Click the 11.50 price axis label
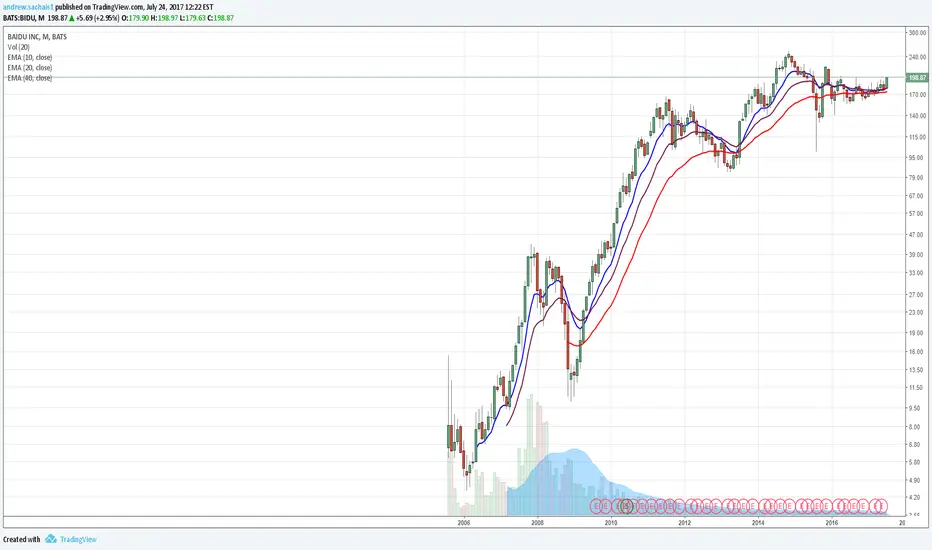Image resolution: width=932 pixels, height=550 pixels. coord(917,388)
